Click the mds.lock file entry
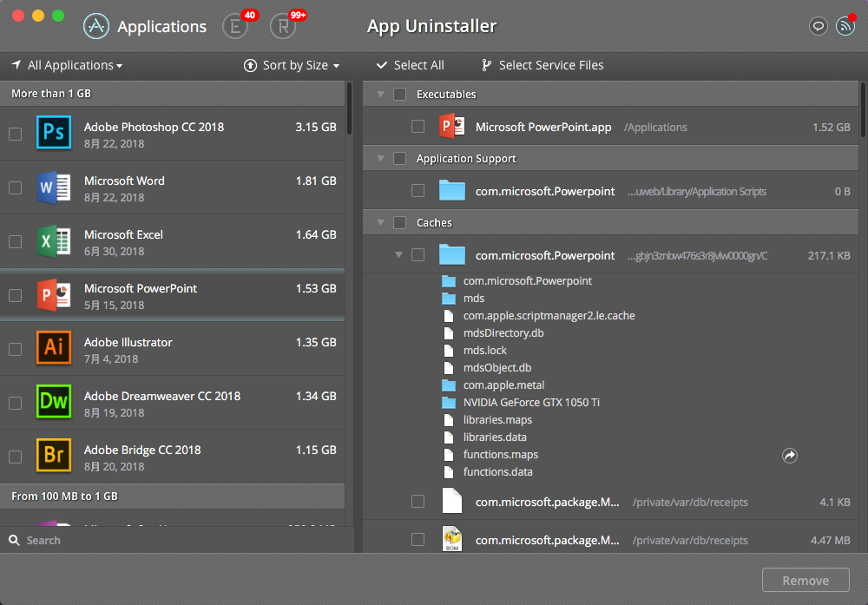The image size is (868, 605). [x=484, y=351]
